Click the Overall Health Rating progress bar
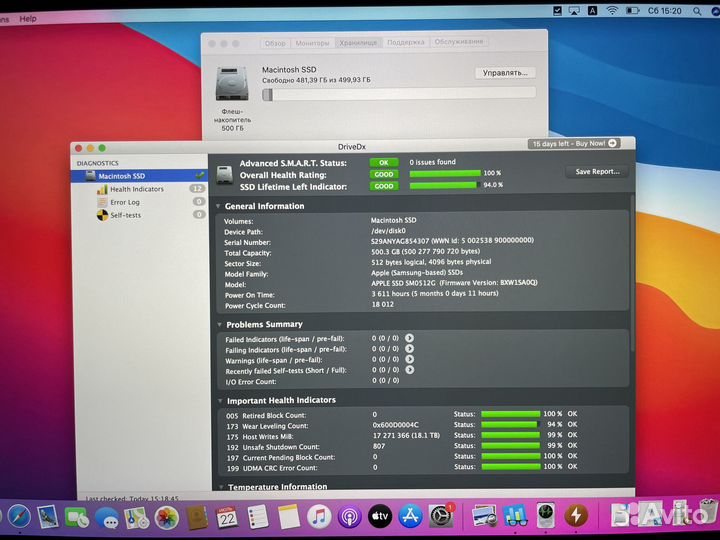 [445, 174]
